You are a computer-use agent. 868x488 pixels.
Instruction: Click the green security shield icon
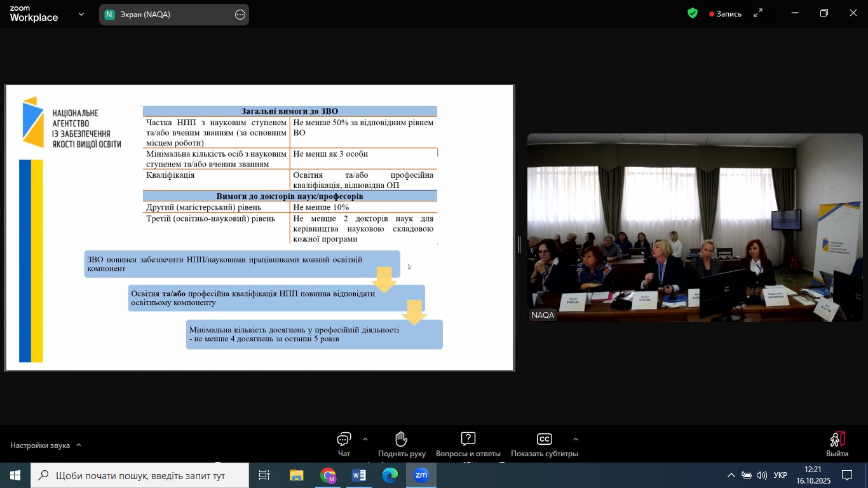click(x=693, y=13)
